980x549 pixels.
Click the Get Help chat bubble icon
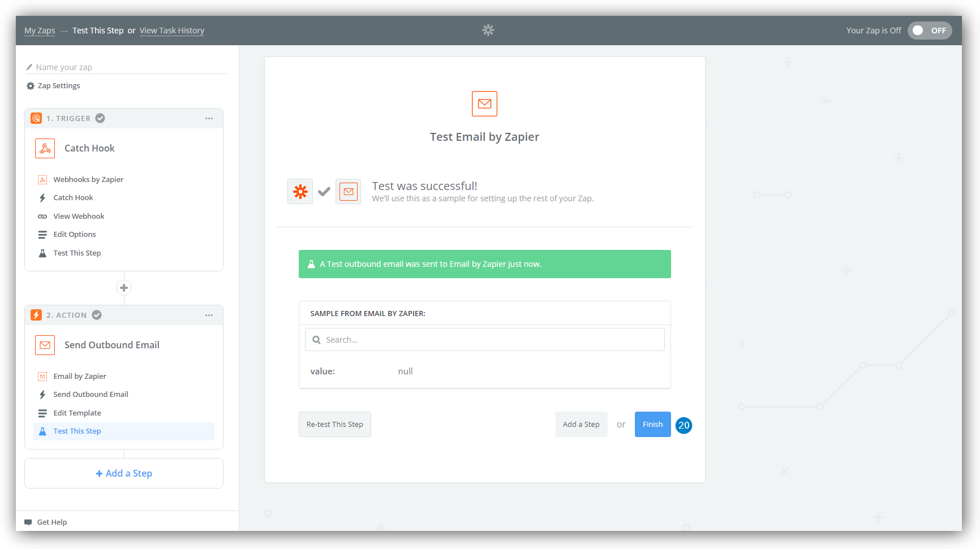[x=28, y=522]
